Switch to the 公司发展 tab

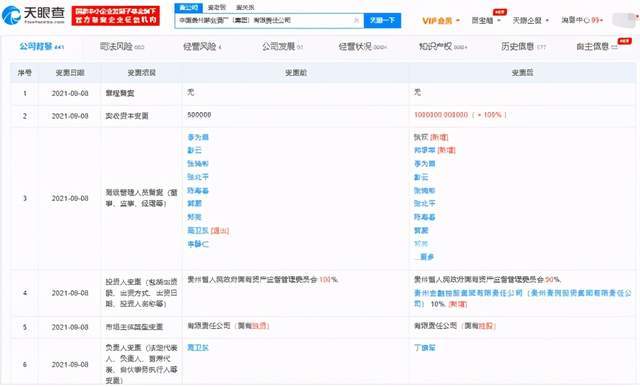(x=282, y=47)
